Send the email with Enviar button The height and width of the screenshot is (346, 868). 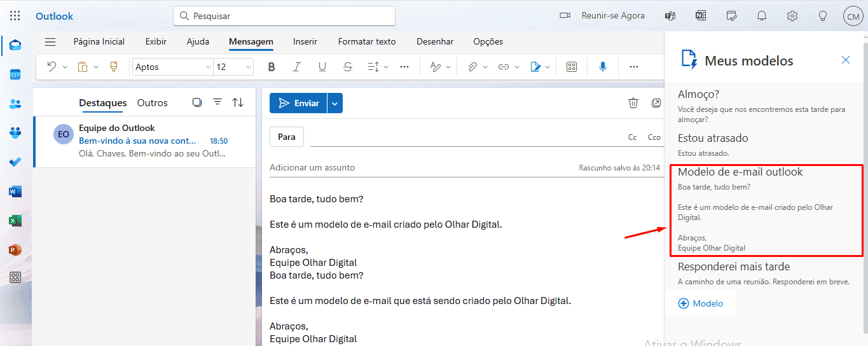298,103
